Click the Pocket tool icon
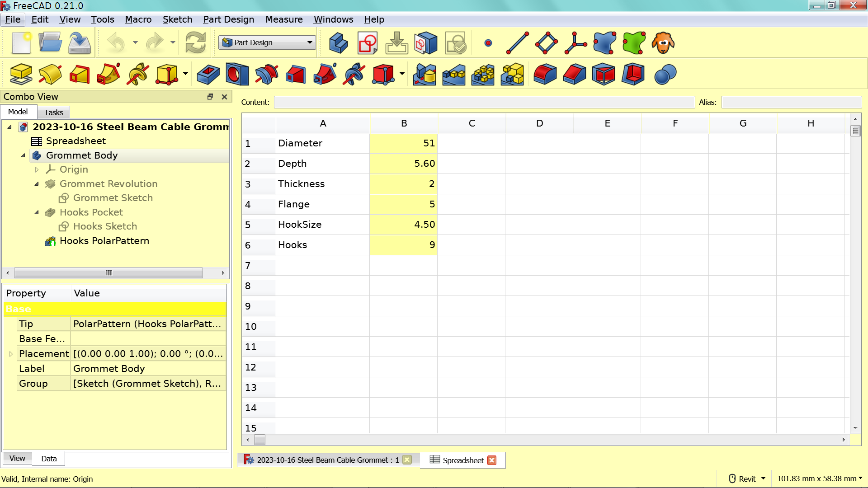The height and width of the screenshot is (488, 868). tap(208, 74)
